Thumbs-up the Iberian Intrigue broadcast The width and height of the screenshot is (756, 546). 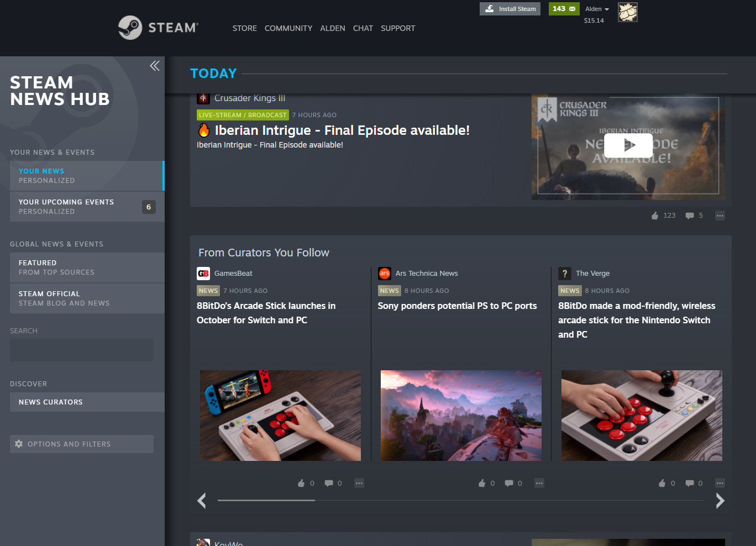click(x=654, y=215)
